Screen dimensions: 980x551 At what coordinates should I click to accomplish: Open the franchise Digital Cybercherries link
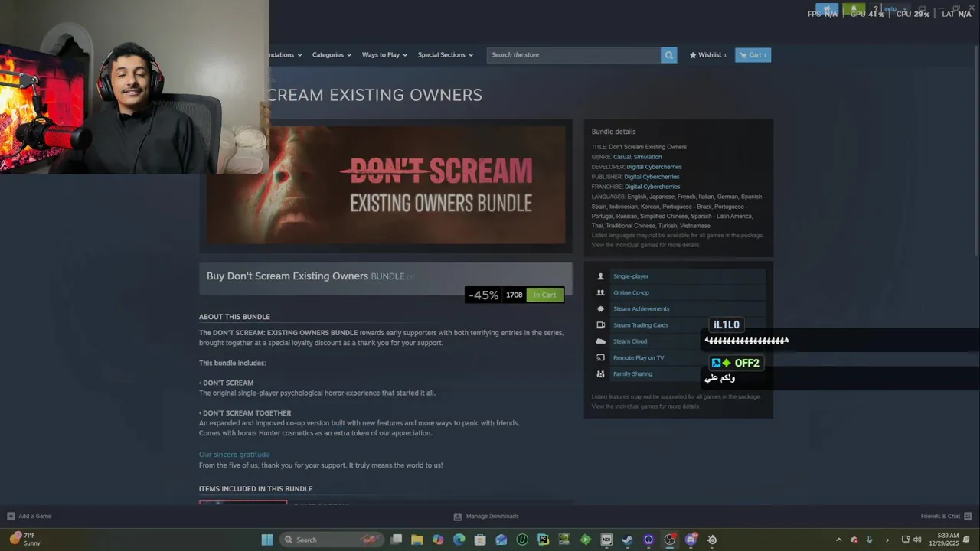tap(652, 187)
